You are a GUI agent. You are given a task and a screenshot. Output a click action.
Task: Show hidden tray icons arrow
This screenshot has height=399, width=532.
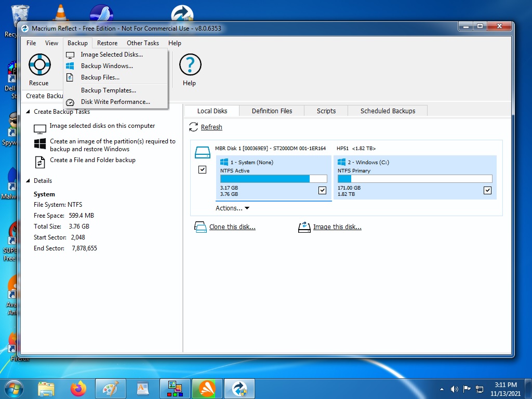click(442, 389)
